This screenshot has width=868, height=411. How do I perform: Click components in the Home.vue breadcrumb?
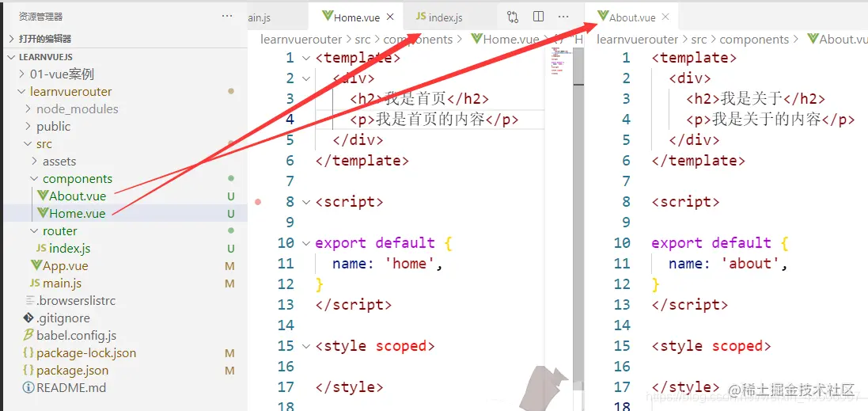click(x=418, y=40)
